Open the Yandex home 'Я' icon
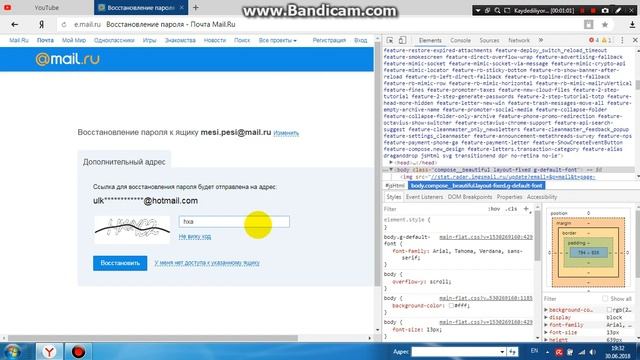 [42, 24]
